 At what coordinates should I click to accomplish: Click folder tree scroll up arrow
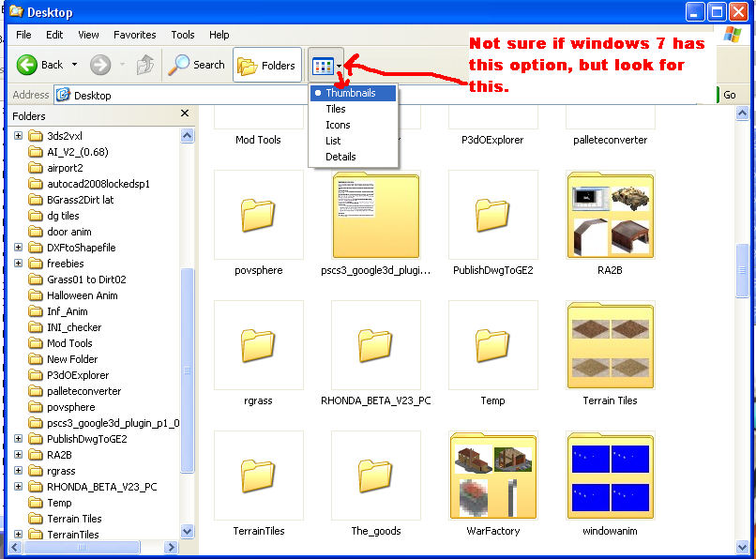click(187, 136)
